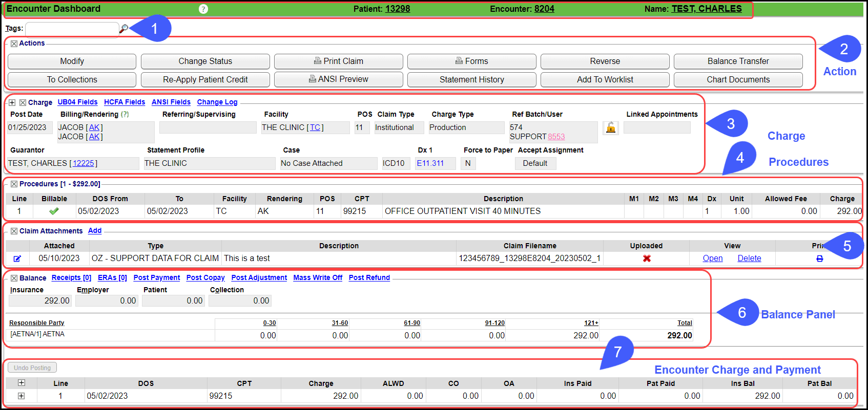Click Re-Apply Patient Credit button
The height and width of the screenshot is (410, 868).
coord(205,79)
